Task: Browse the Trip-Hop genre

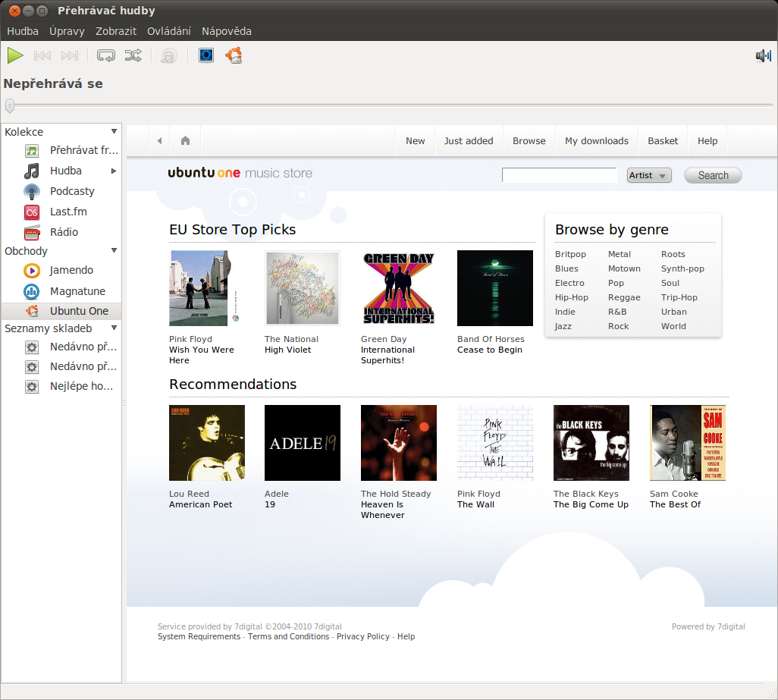Action: (679, 297)
